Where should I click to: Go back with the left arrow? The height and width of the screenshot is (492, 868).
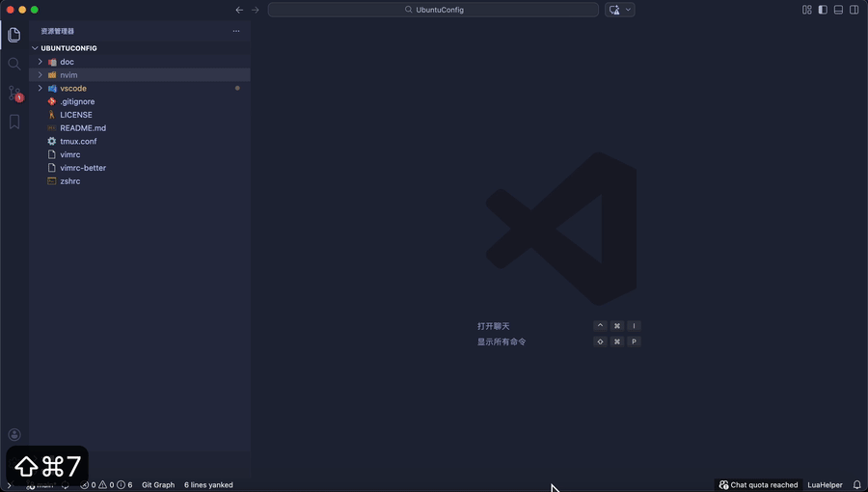coord(239,10)
